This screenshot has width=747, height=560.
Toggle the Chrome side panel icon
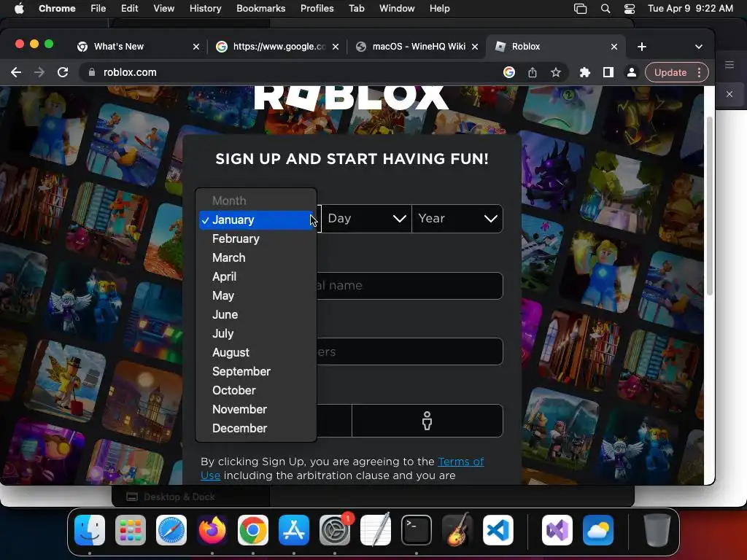(608, 72)
